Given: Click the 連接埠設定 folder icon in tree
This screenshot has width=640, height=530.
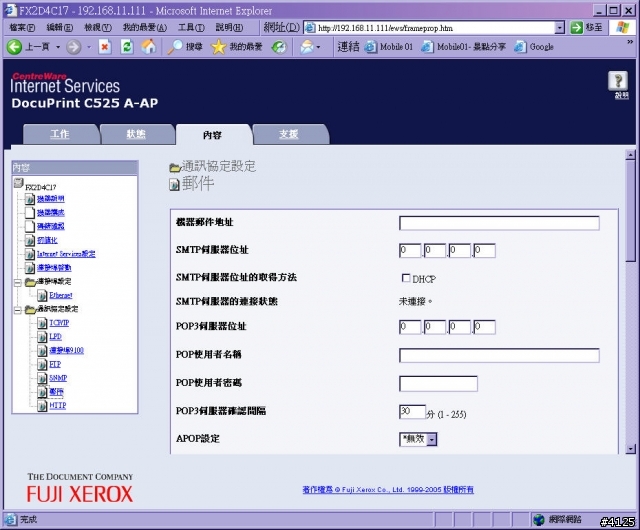Looking at the screenshot, I should click(x=30, y=282).
